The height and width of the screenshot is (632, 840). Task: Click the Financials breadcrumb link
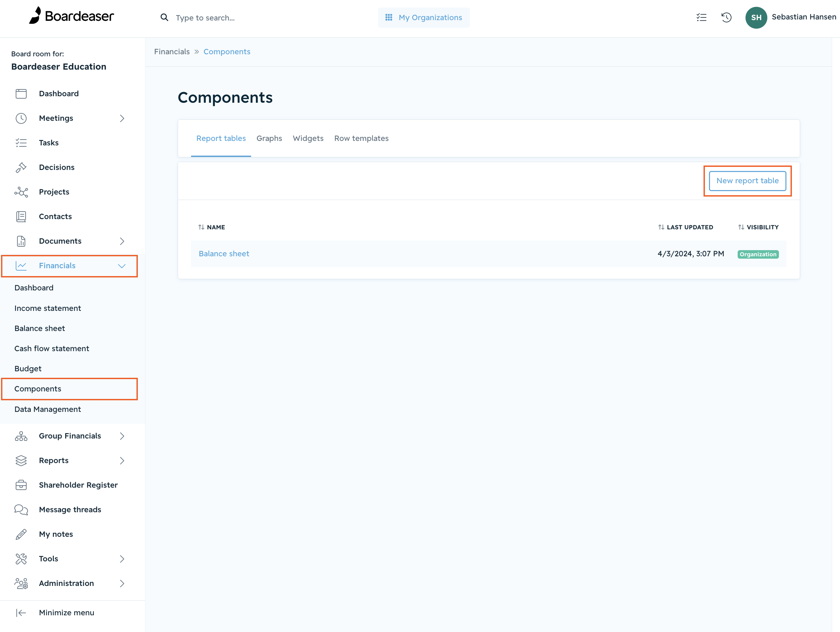(172, 52)
